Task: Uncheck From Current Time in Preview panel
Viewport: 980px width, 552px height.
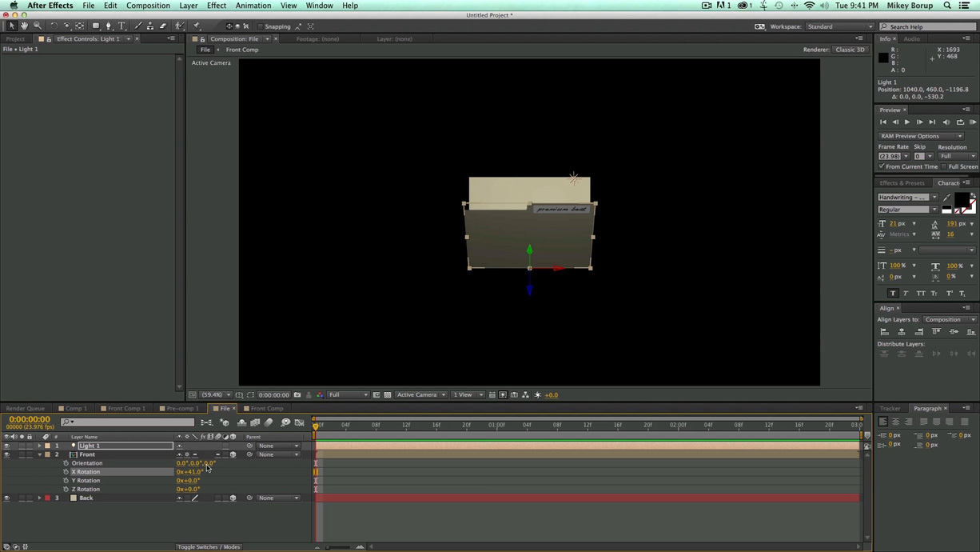Action: point(881,166)
